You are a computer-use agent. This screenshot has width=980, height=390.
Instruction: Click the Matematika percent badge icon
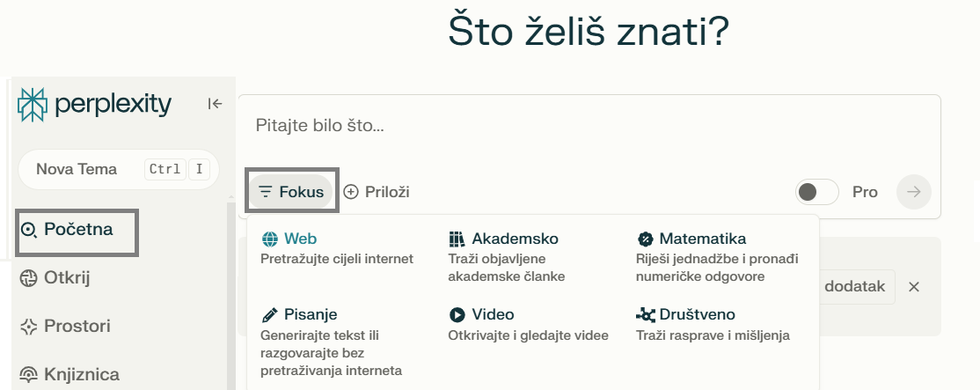click(645, 239)
